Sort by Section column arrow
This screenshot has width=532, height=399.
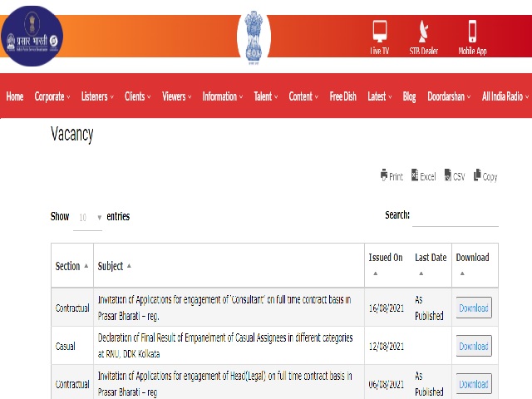tap(86, 266)
